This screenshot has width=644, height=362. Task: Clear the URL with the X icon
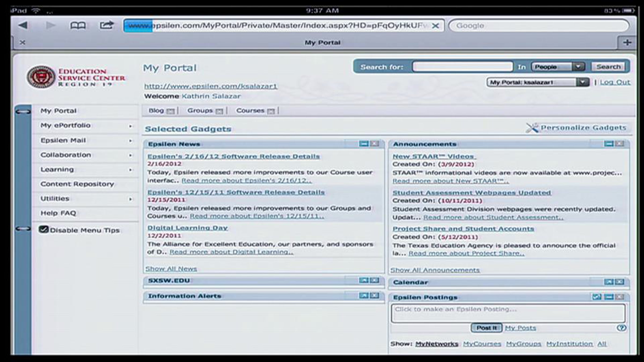pyautogui.click(x=436, y=26)
